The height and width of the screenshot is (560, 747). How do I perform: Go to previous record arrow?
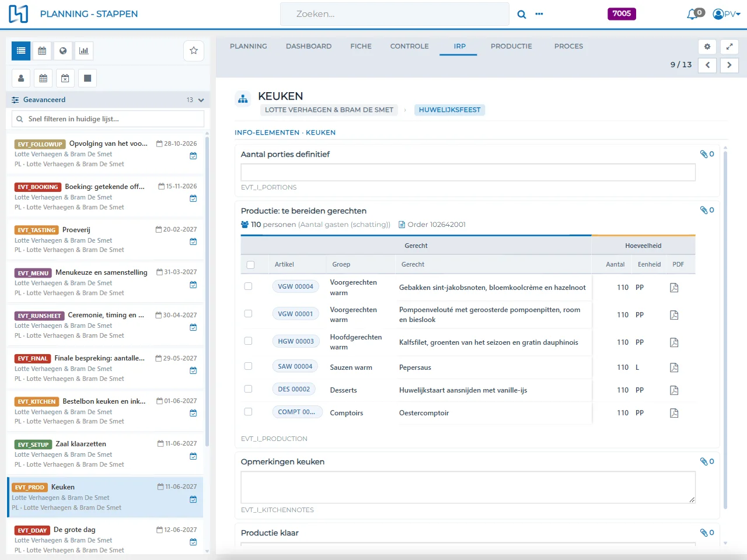point(707,65)
